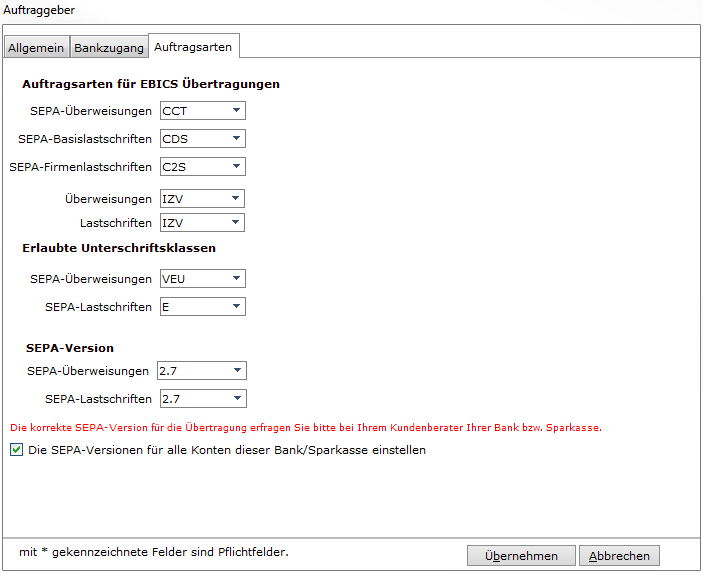Open the CCT dropdown for SEPA-Überweisungen
The height and width of the screenshot is (573, 703).
pos(203,111)
